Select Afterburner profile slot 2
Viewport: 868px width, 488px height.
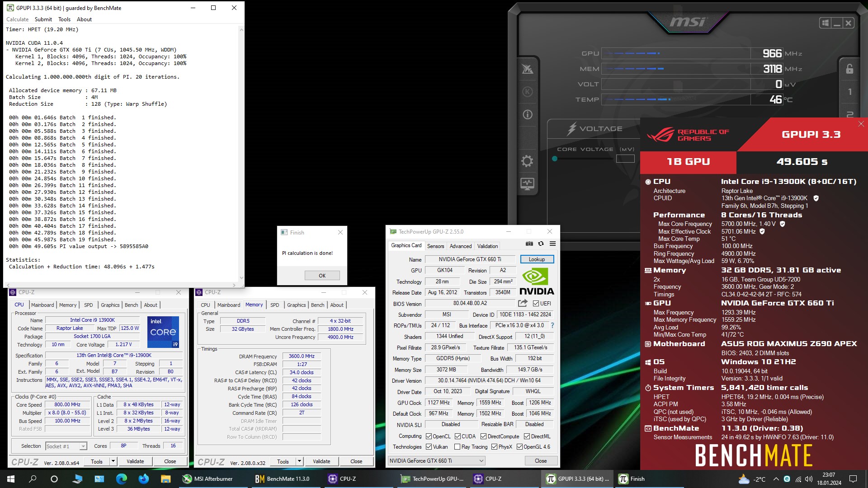[x=849, y=115]
